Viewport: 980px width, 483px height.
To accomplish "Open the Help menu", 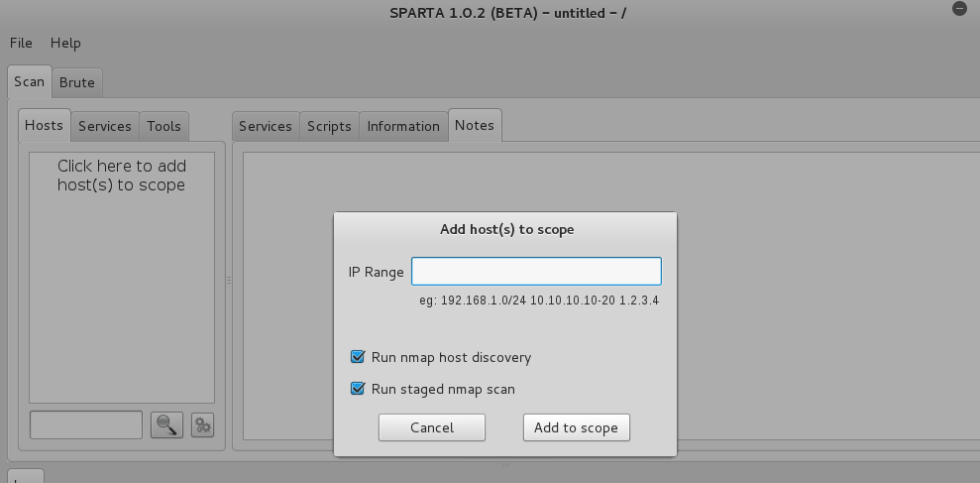I will click(65, 44).
